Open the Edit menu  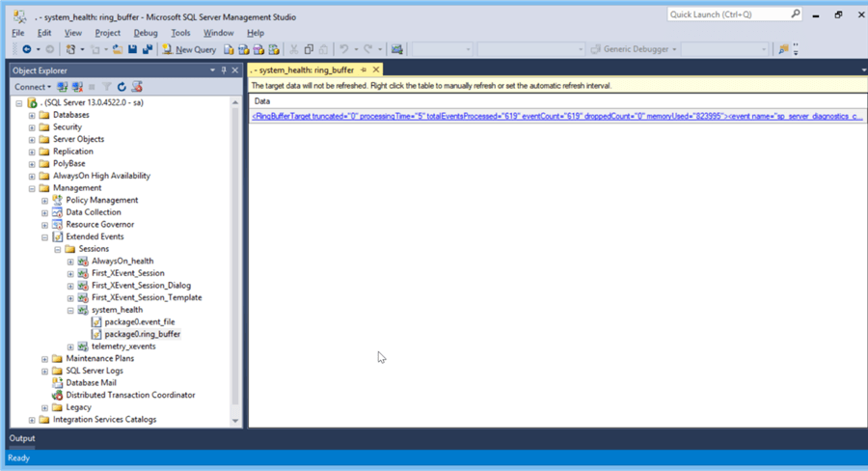[x=44, y=33]
